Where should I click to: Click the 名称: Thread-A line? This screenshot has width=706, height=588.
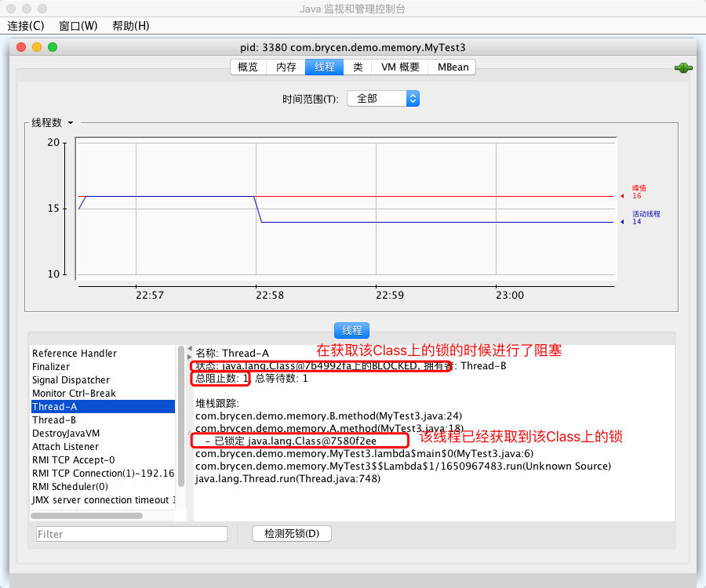pyautogui.click(x=232, y=353)
